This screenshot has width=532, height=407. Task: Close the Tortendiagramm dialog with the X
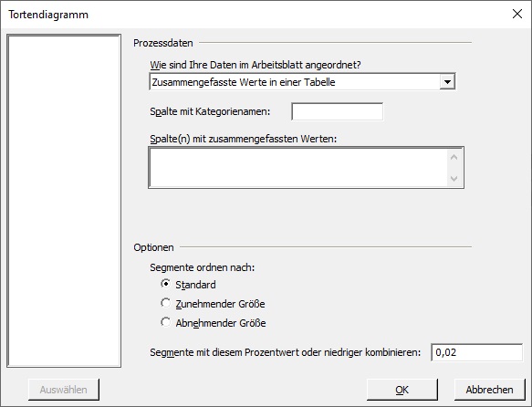(x=517, y=15)
